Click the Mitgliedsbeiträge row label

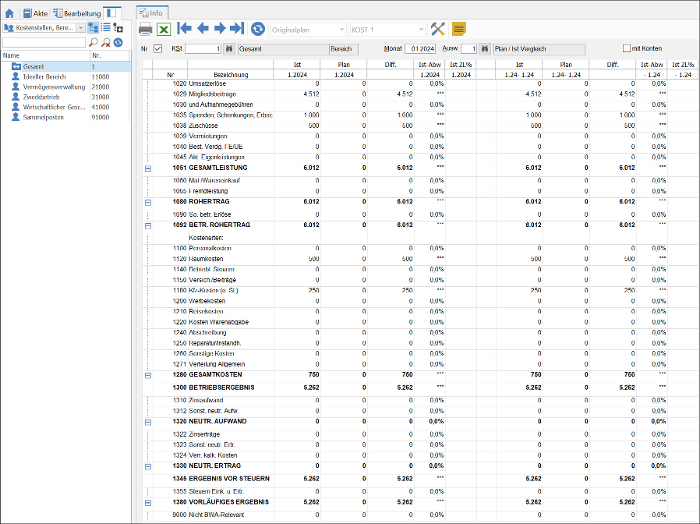(x=212, y=94)
